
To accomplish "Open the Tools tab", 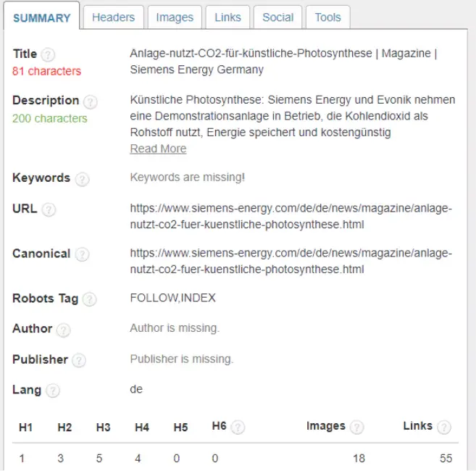I will click(x=327, y=17).
